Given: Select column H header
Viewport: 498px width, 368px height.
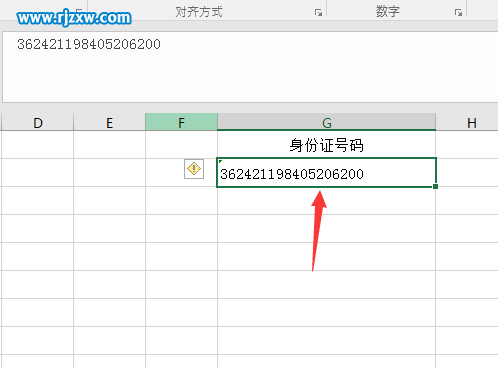Looking at the screenshot, I should (x=467, y=123).
